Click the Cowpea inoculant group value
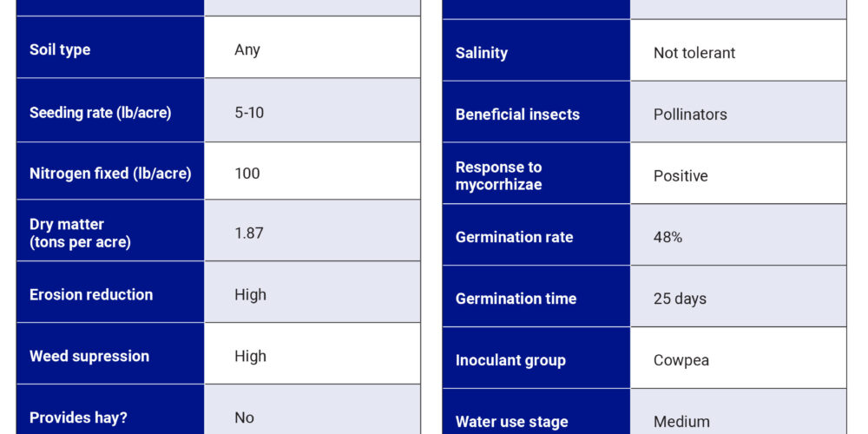This screenshot has width=868, height=434. (681, 360)
